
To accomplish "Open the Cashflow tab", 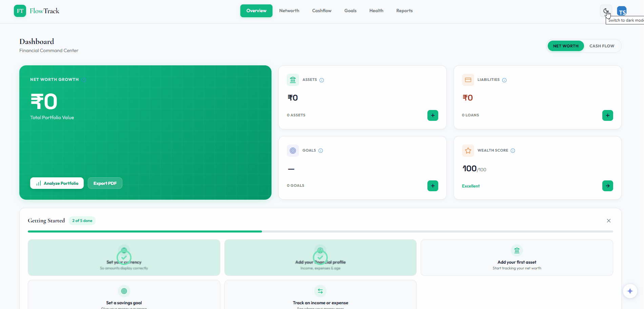I will [x=322, y=11].
